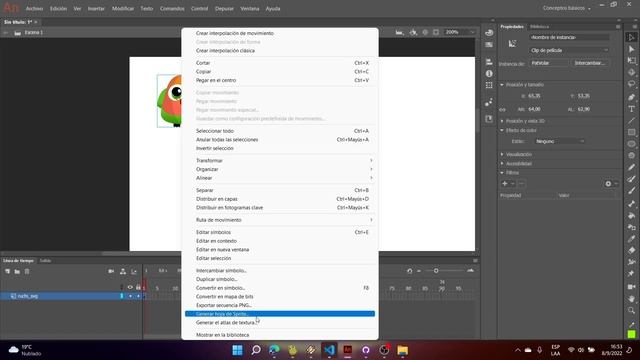
Task: Click the new folder icon in timeline
Action: 17,271
